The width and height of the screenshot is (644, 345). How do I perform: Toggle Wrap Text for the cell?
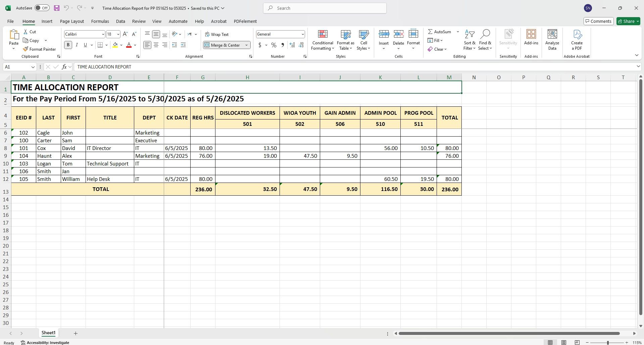pyautogui.click(x=217, y=35)
